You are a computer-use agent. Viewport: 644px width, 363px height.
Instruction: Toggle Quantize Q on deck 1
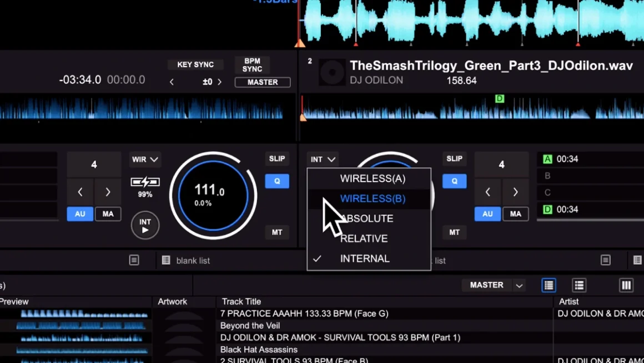tap(277, 181)
